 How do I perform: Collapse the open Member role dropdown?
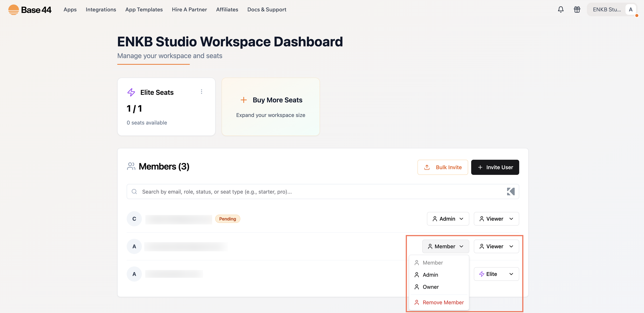pyautogui.click(x=445, y=246)
